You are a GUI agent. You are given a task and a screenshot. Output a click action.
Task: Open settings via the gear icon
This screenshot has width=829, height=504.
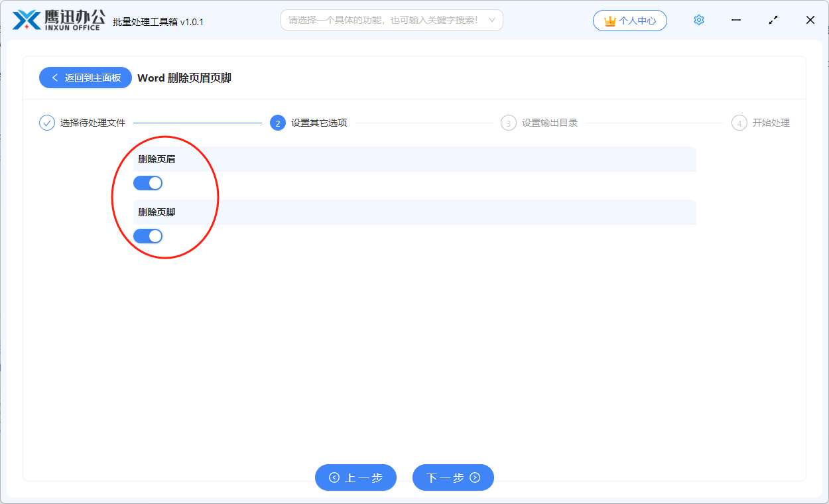pyautogui.click(x=698, y=20)
